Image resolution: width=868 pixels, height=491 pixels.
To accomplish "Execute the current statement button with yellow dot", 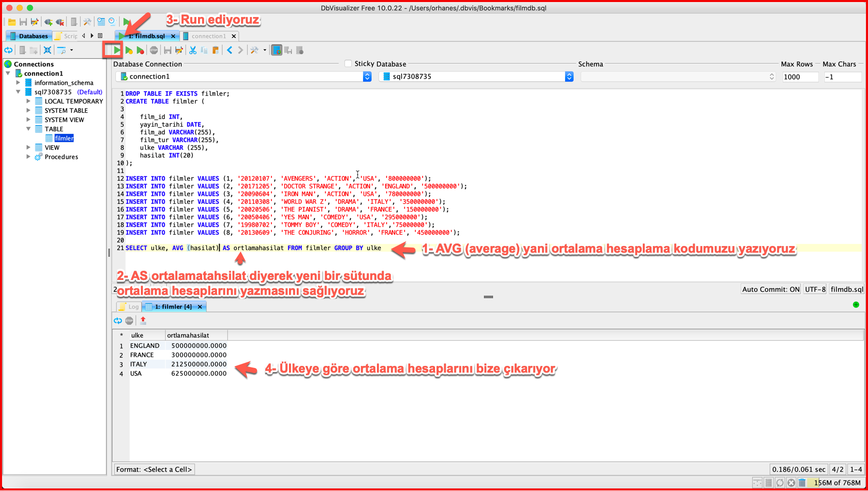I will (x=129, y=50).
